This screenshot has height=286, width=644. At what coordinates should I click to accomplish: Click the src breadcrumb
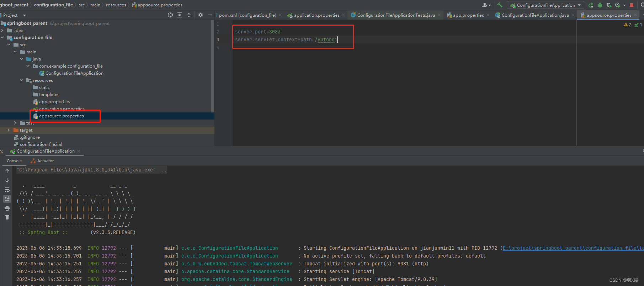pos(81,5)
